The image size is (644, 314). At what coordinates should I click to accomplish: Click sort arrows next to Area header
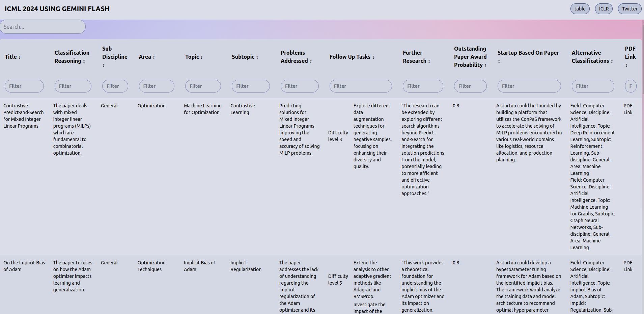tap(154, 57)
